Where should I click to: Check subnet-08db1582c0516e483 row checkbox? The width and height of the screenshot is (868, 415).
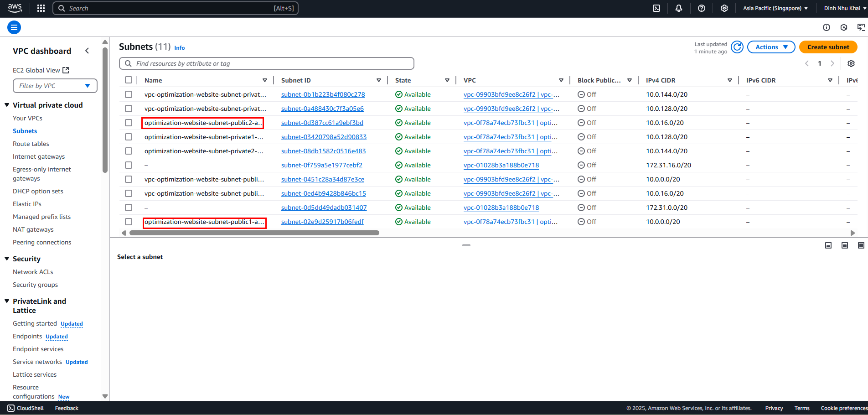(129, 151)
